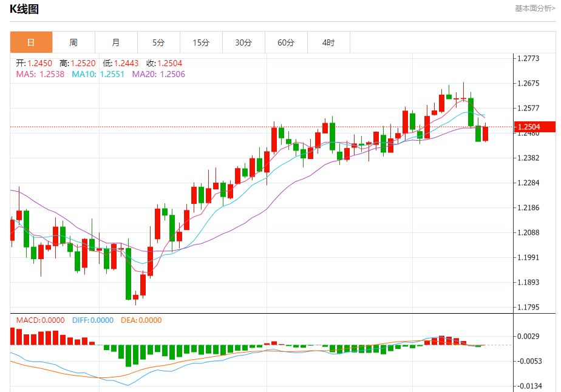
Task: Select the 日 daily chart tab
Action: [x=31, y=42]
